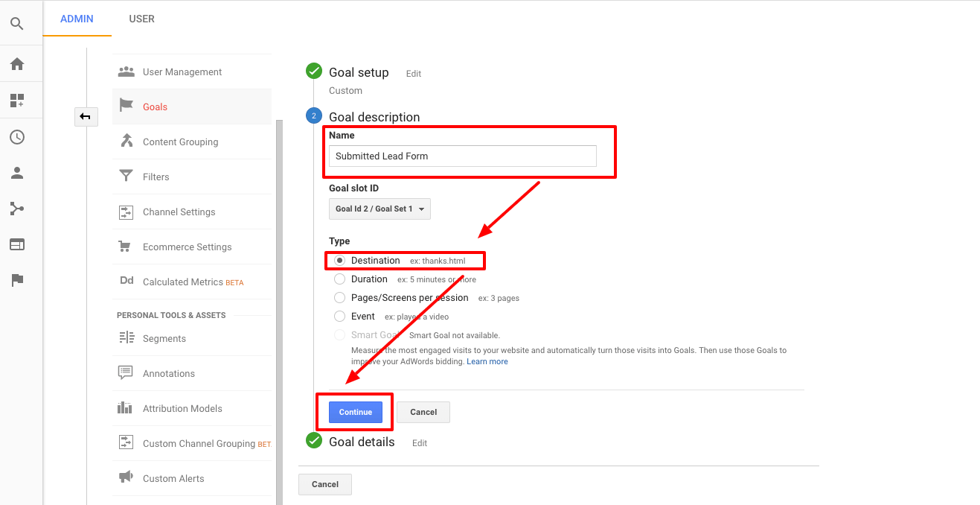Open the Goal Id 2 / Goal Set 1 dropdown
This screenshot has width=980, height=505.
[x=379, y=209]
